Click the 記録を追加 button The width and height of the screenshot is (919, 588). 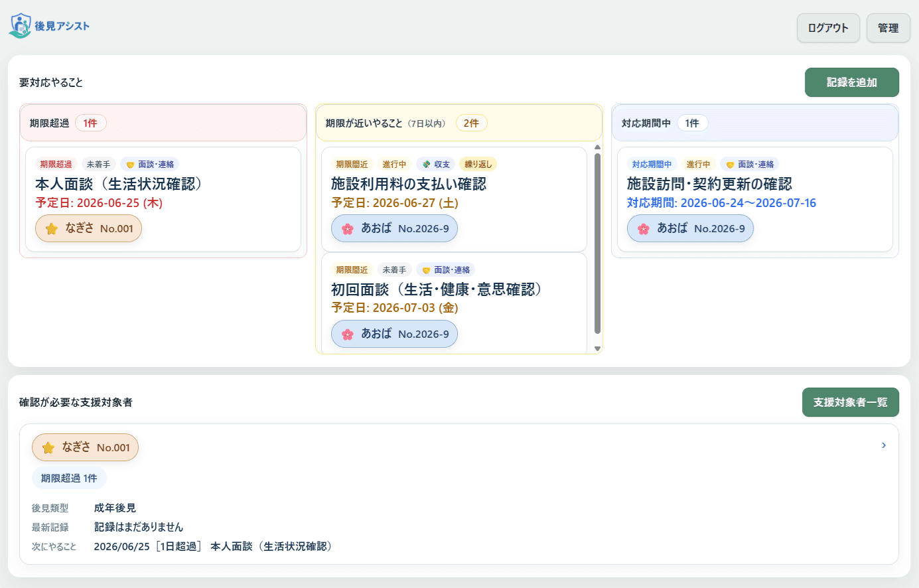coord(852,82)
